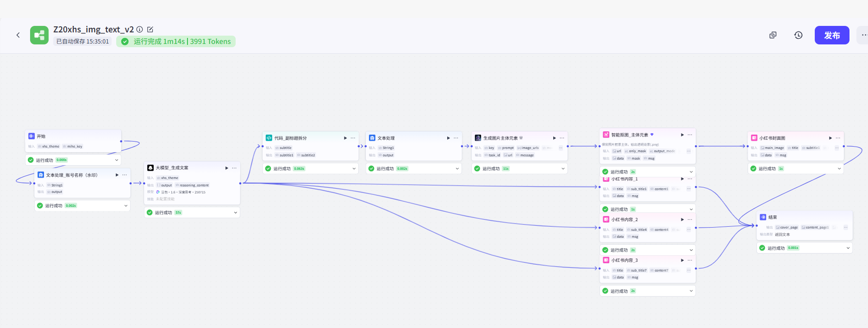
Task: Click the duplicate workflow icon in header
Action: (773, 35)
